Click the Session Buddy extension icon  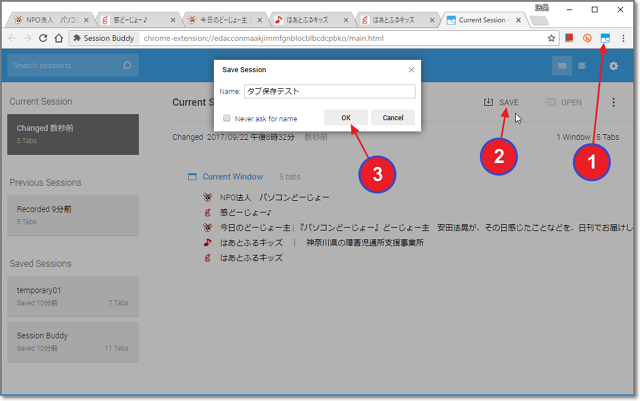tap(605, 38)
